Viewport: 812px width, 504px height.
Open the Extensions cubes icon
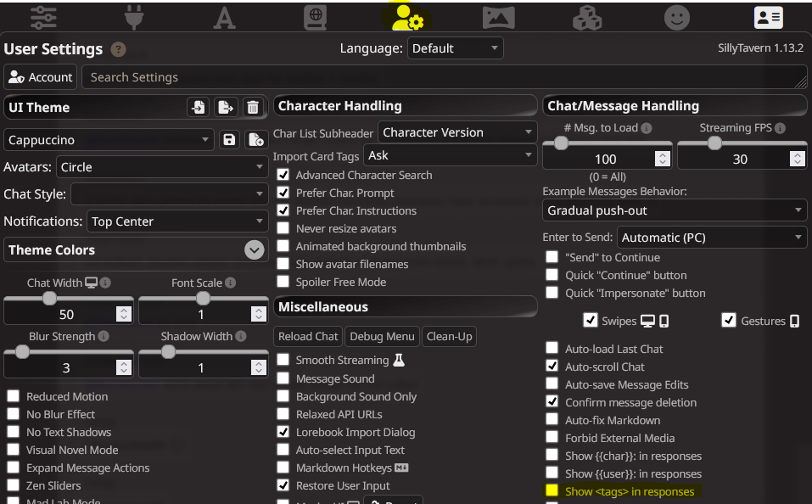[587, 18]
